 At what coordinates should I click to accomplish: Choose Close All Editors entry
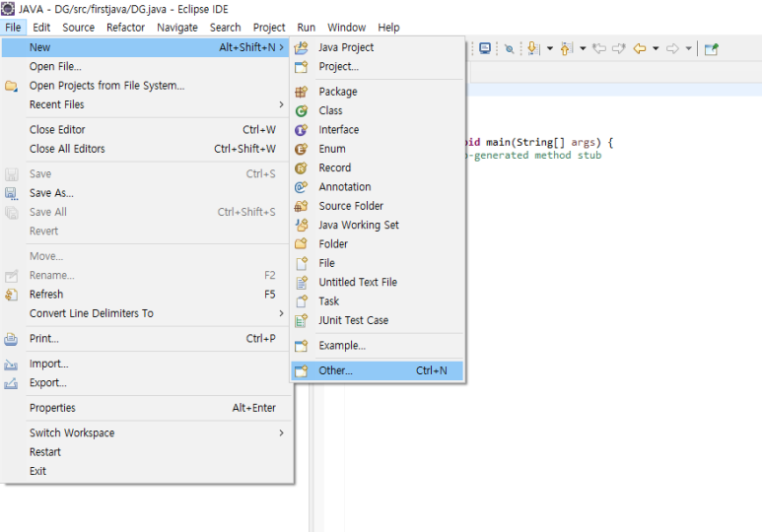pyautogui.click(x=145, y=149)
